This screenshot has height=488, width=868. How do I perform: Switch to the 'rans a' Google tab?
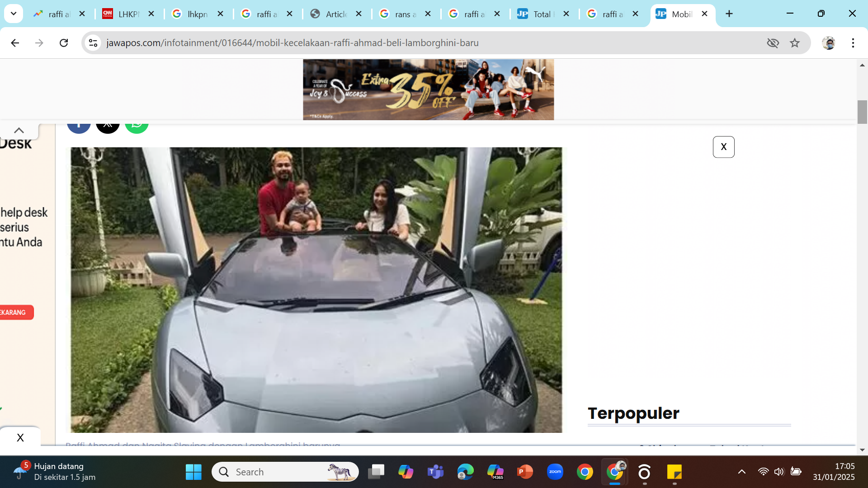pyautogui.click(x=406, y=14)
